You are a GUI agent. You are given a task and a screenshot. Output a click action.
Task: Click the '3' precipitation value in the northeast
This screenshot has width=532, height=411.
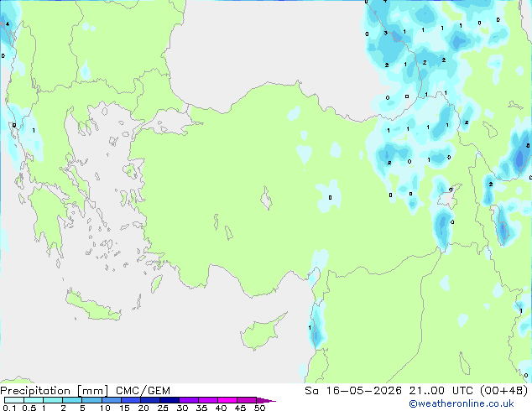coord(385,34)
